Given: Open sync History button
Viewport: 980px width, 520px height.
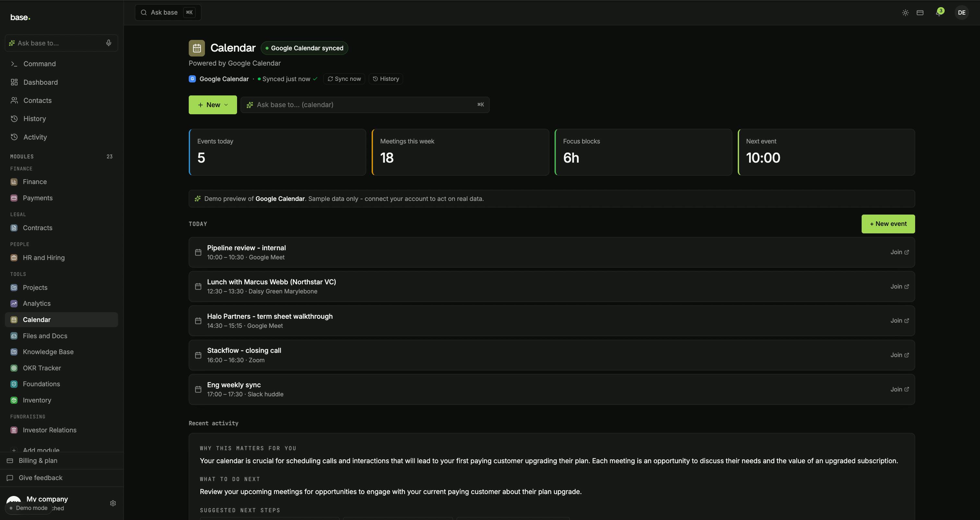Looking at the screenshot, I should pos(386,79).
